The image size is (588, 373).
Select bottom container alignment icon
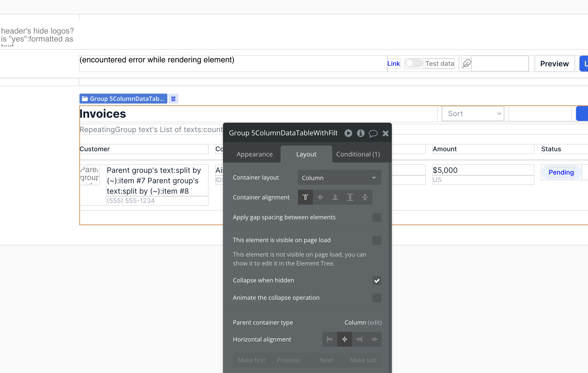(335, 197)
